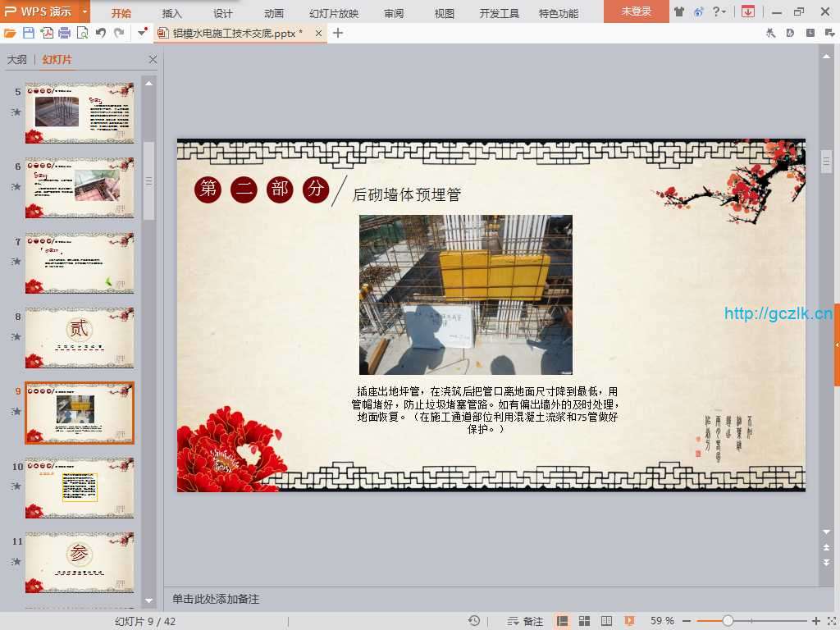Add a new document tab with plus button
840x630 pixels.
pos(338,33)
